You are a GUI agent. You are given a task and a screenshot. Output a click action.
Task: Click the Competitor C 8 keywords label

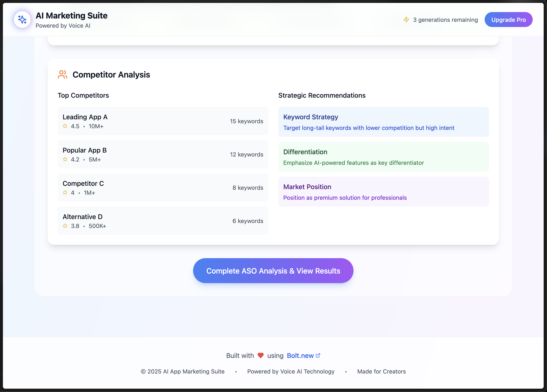tap(248, 188)
